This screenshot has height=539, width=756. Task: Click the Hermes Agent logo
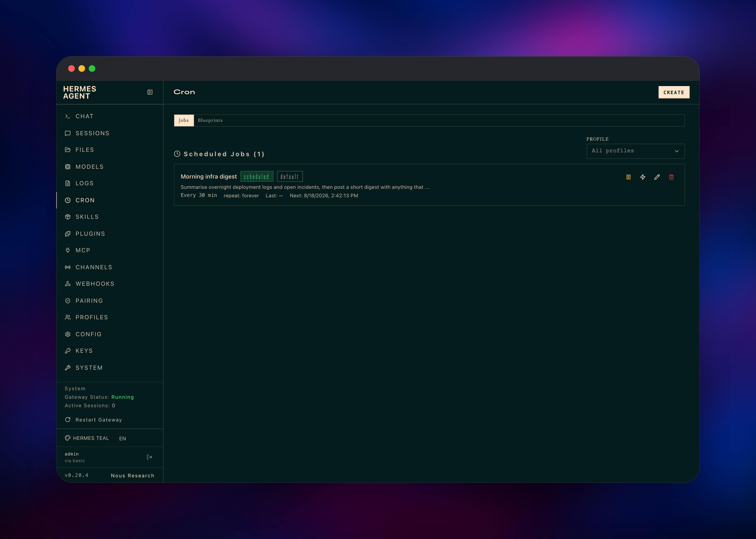(80, 93)
